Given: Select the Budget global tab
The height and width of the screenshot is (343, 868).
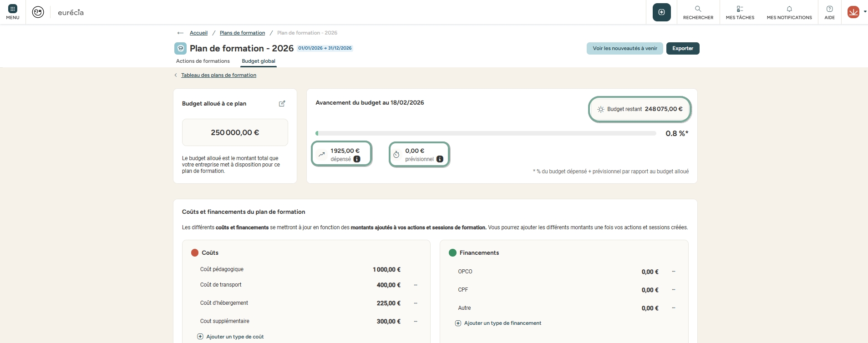Looking at the screenshot, I should tap(258, 61).
